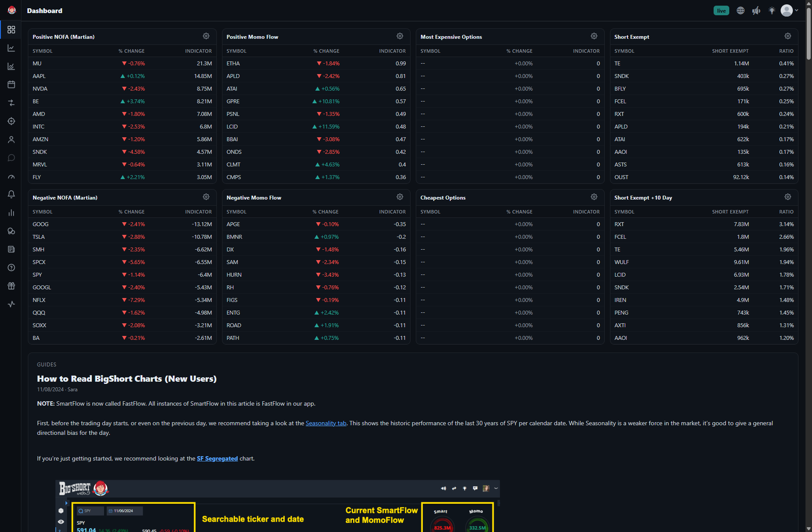Follow the Seasonality tab link
This screenshot has height=532, width=812.
326,423
